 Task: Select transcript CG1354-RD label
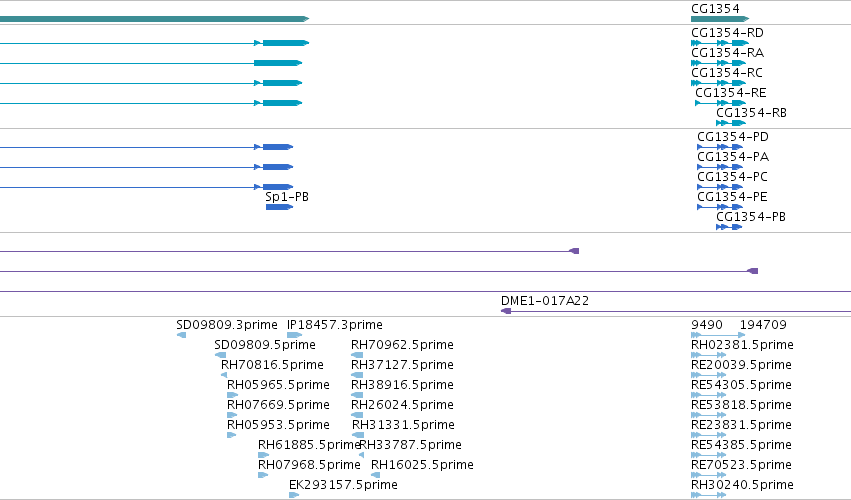[x=727, y=33]
